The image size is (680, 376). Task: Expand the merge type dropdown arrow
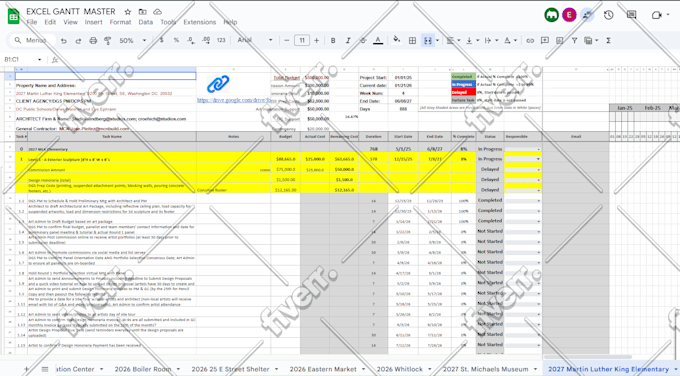(x=437, y=40)
